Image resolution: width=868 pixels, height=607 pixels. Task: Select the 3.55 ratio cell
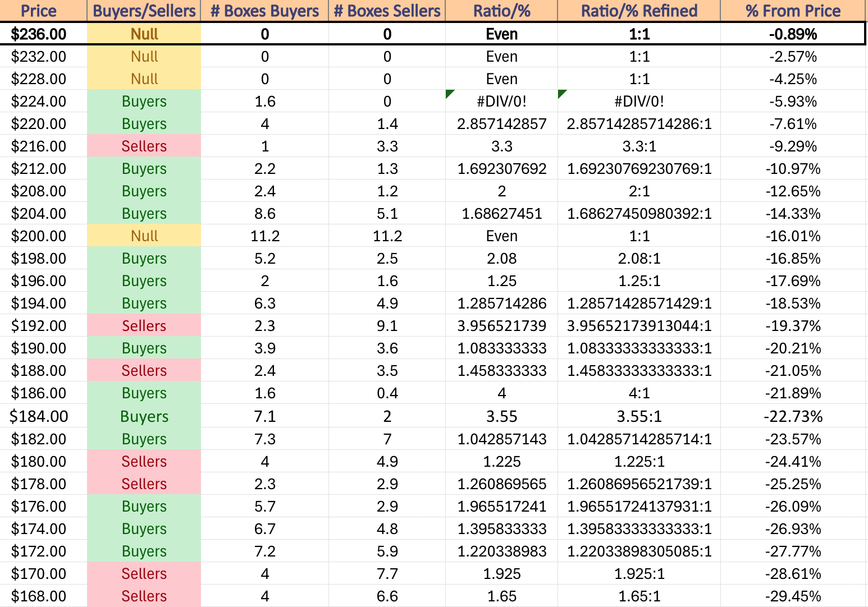coord(501,416)
